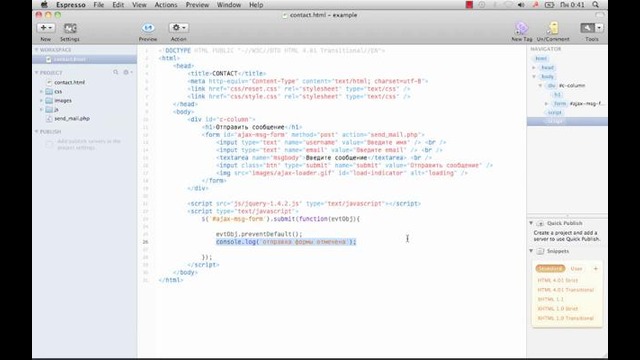Collapse the PUBLISH section

click(36, 132)
